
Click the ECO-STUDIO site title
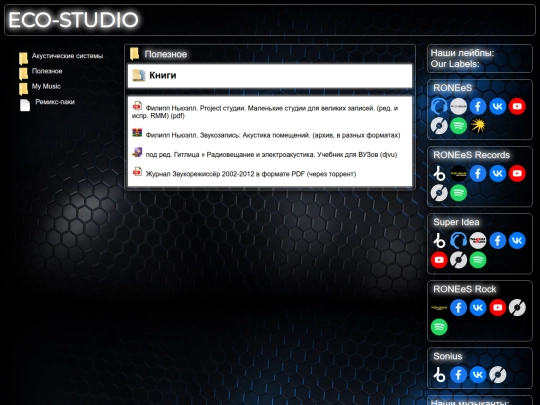(73, 20)
